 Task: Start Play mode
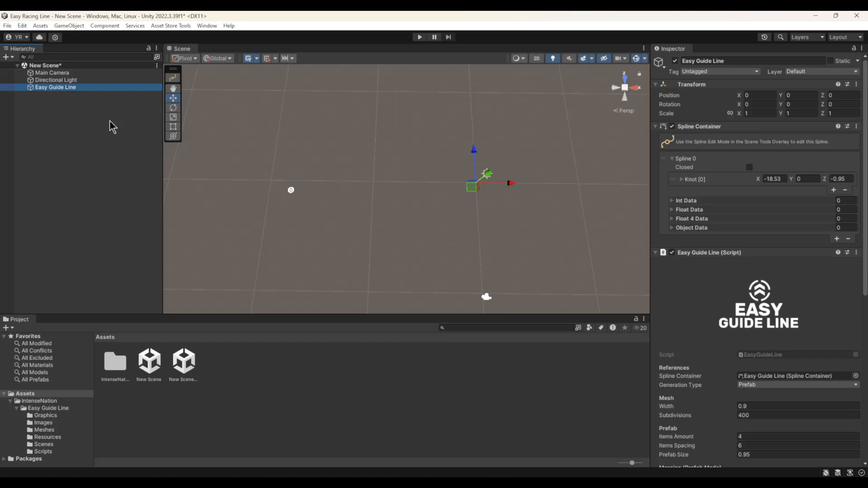[420, 37]
